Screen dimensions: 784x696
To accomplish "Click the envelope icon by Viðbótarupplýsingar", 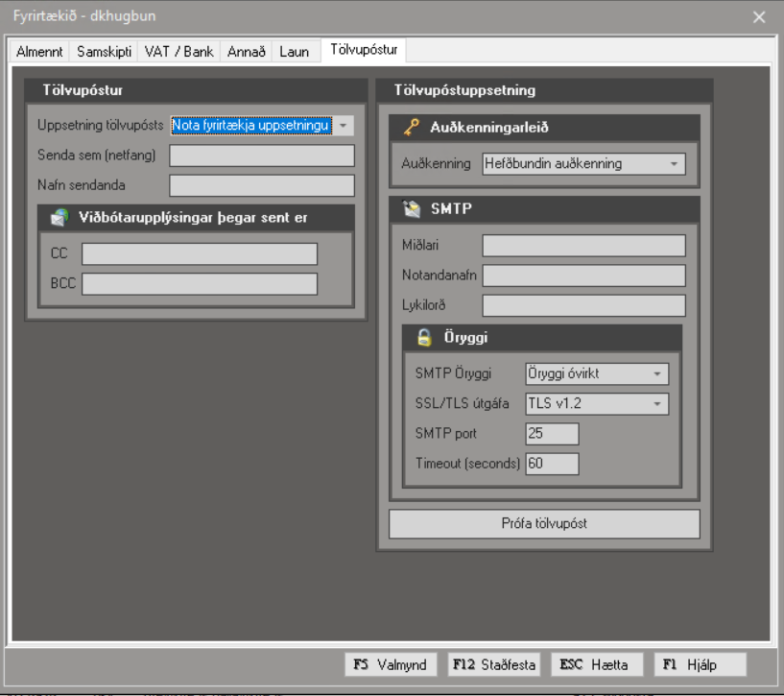I will (59, 217).
